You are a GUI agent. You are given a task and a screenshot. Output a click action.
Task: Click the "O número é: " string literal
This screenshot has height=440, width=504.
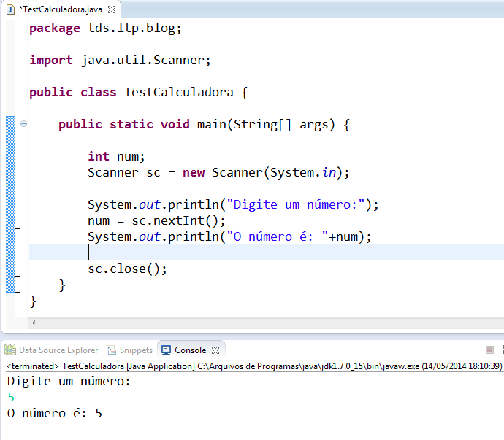tap(278, 236)
